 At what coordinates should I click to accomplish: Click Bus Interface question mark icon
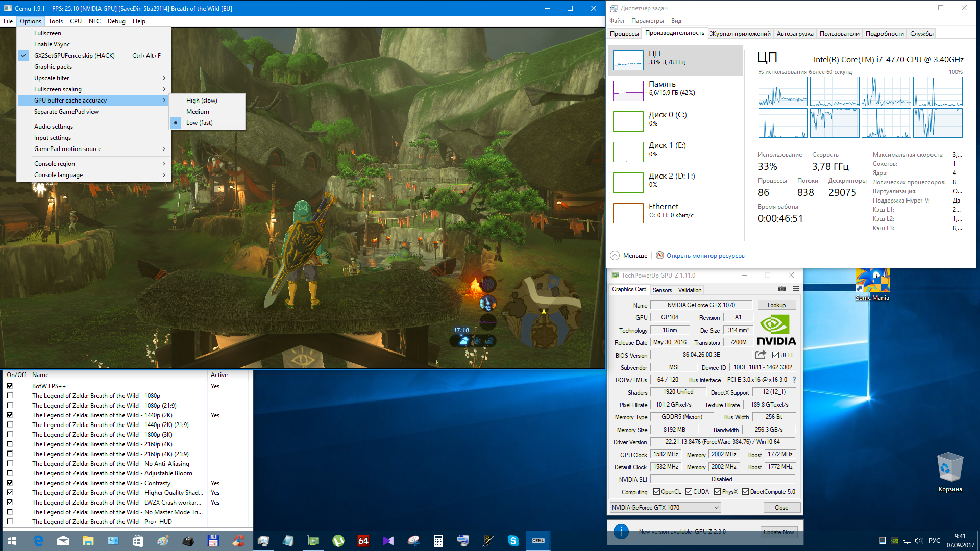(x=794, y=380)
